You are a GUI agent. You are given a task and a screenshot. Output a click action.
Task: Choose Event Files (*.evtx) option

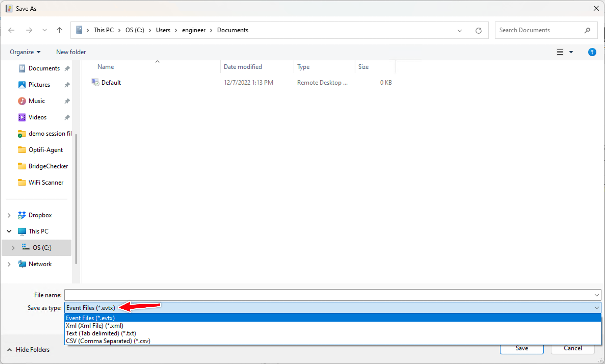coord(333,318)
